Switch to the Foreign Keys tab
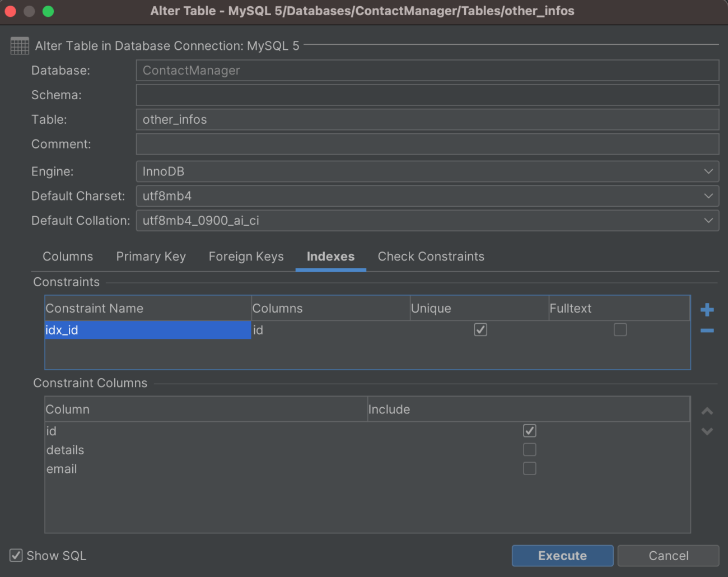This screenshot has height=577, width=728. pyautogui.click(x=246, y=256)
